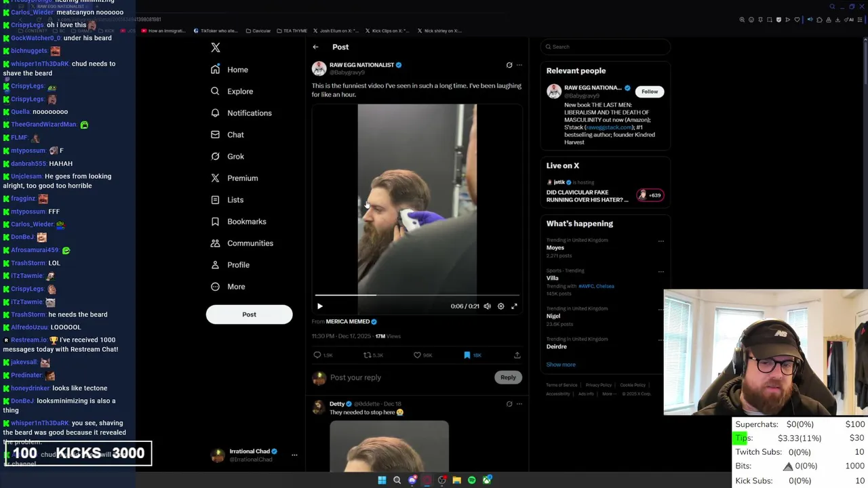Seek using the video progress bar
The image size is (868, 488).
417,295
